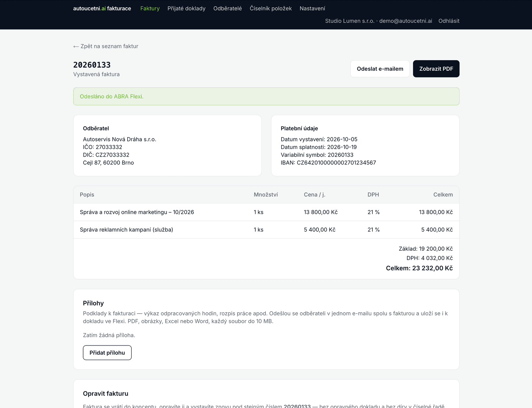Image resolution: width=532 pixels, height=408 pixels.
Task: Click Odhlásit to log out
Action: (x=449, y=21)
